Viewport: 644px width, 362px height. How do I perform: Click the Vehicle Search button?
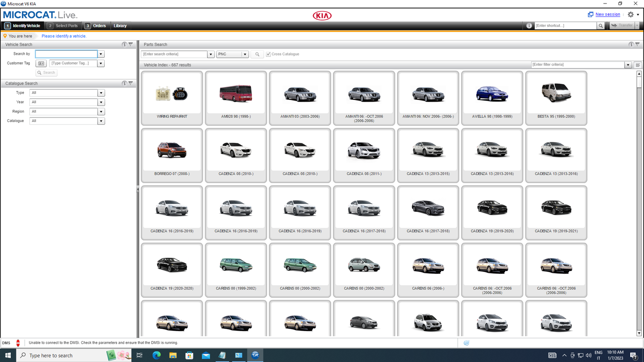point(46,73)
